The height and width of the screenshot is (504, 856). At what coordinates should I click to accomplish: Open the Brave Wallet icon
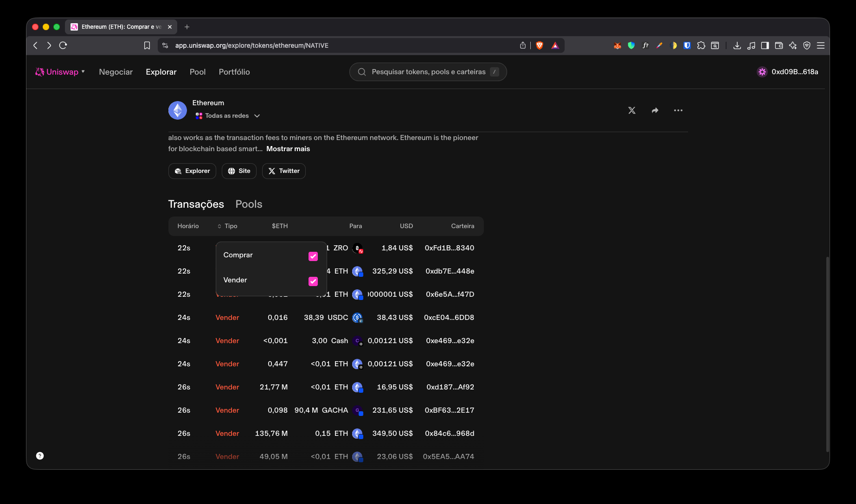point(779,45)
